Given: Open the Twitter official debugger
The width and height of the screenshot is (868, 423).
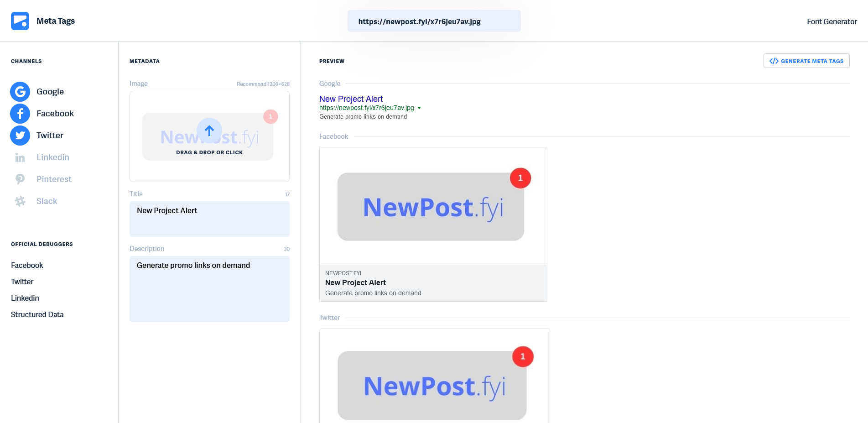Looking at the screenshot, I should point(22,282).
